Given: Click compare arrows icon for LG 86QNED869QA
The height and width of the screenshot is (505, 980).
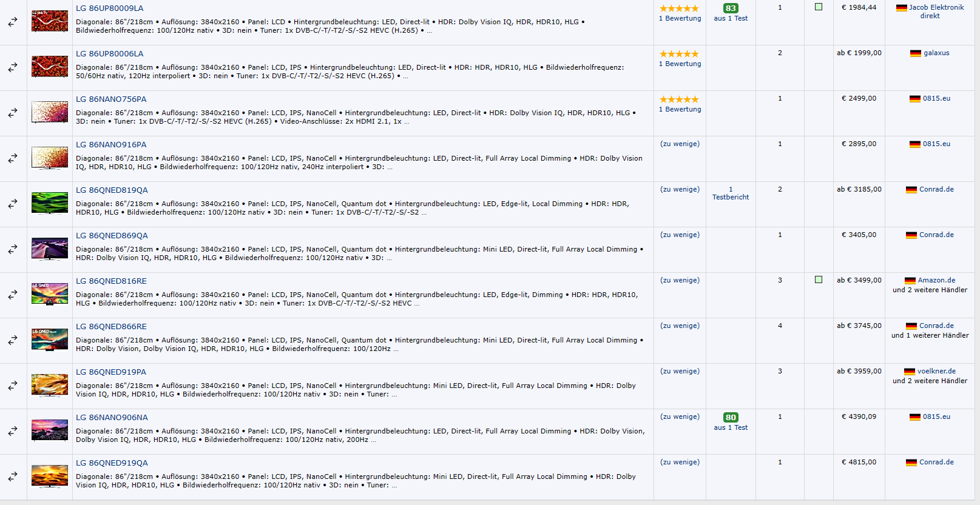Looking at the screenshot, I should pos(13,249).
